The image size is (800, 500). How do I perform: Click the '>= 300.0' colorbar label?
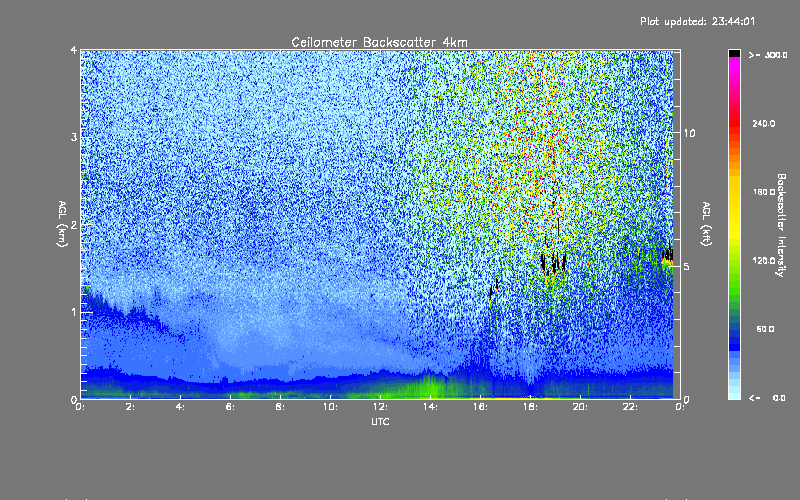pyautogui.click(x=768, y=55)
